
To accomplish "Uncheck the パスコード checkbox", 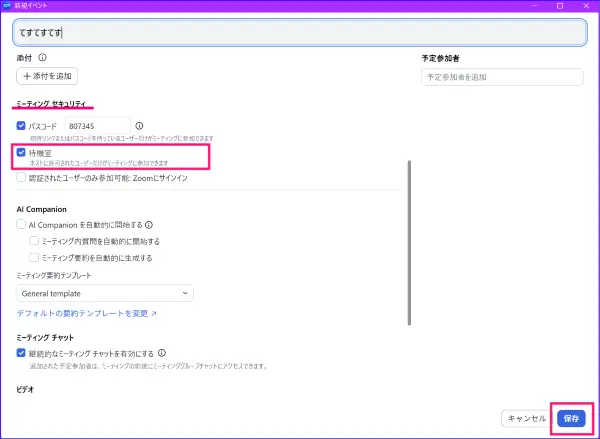I will point(22,126).
